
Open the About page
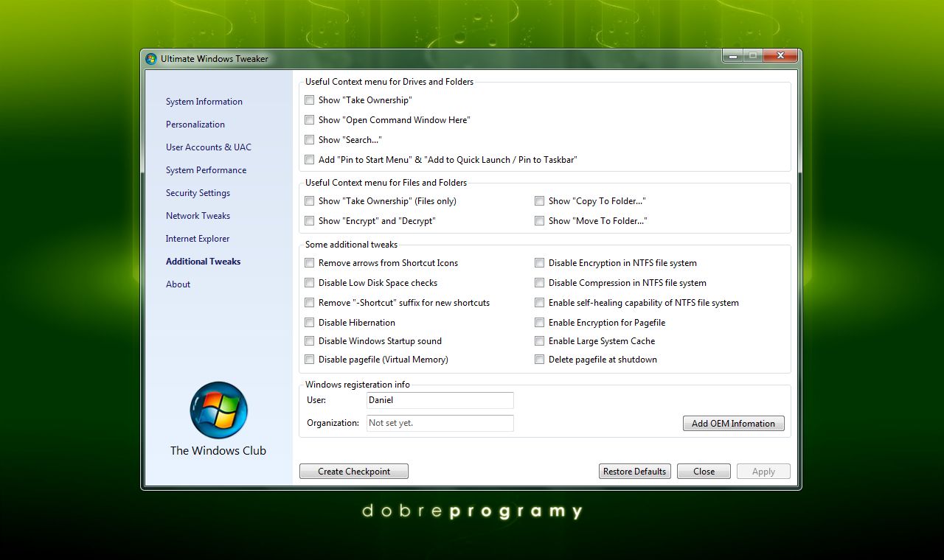coord(178,284)
